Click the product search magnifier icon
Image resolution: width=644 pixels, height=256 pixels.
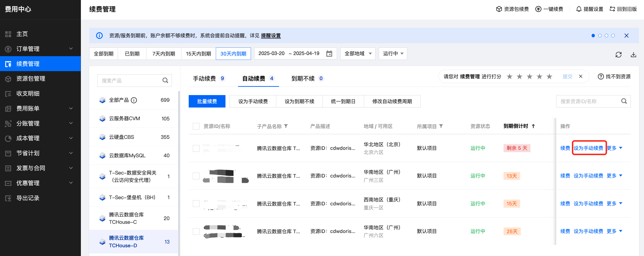point(165,80)
